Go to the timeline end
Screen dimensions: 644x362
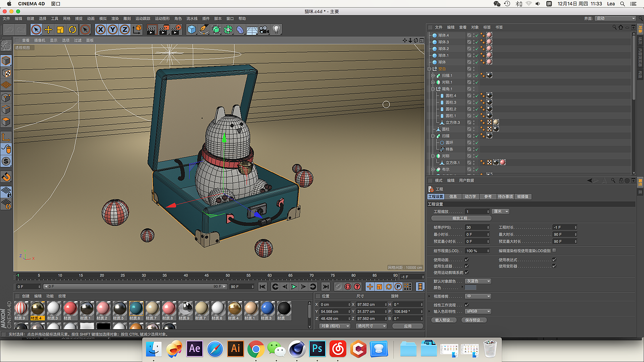(326, 287)
